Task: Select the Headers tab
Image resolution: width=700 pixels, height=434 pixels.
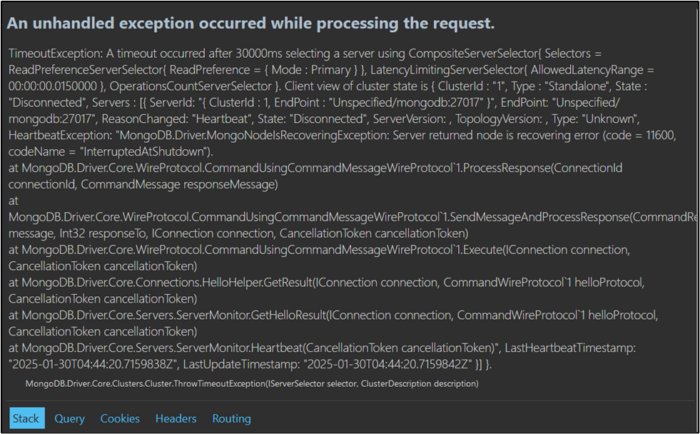Action: click(176, 419)
